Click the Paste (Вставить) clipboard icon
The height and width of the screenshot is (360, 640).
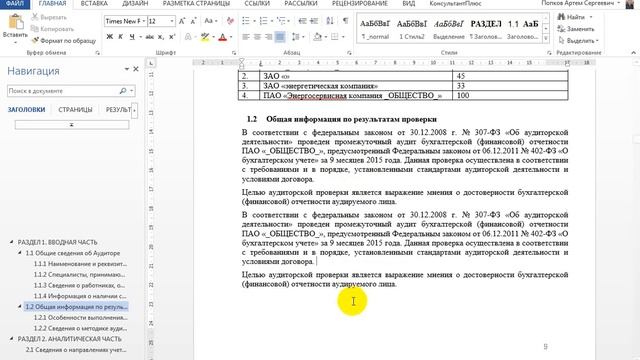(x=16, y=22)
